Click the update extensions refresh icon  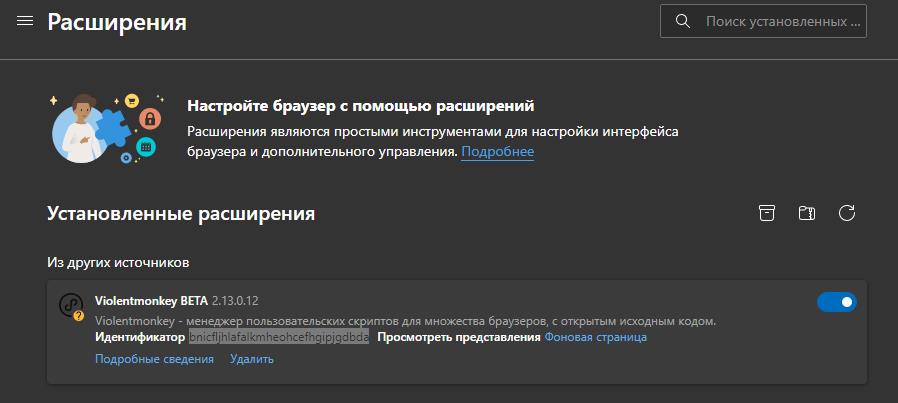[x=846, y=213]
